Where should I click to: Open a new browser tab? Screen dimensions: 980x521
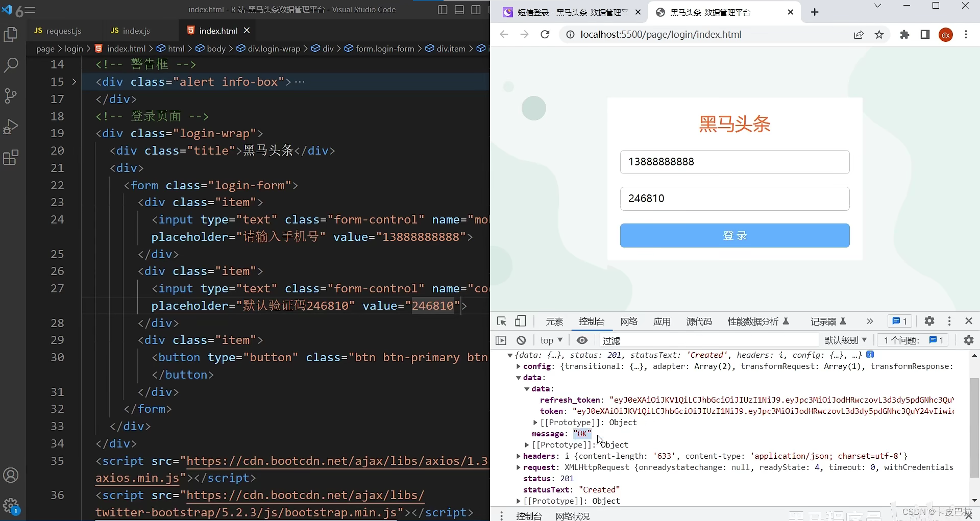(x=815, y=12)
